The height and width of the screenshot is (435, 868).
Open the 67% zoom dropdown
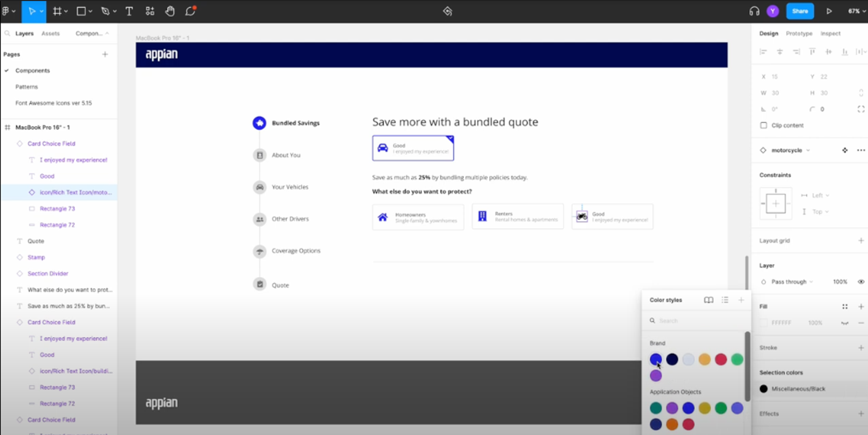[x=857, y=11]
